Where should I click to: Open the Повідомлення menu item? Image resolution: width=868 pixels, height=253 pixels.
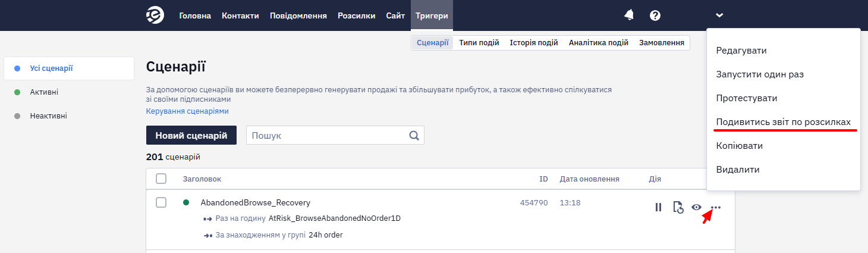pyautogui.click(x=298, y=15)
